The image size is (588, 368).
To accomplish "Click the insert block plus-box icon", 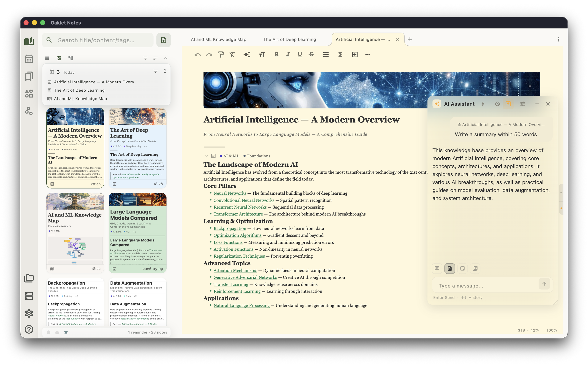I will pos(354,55).
